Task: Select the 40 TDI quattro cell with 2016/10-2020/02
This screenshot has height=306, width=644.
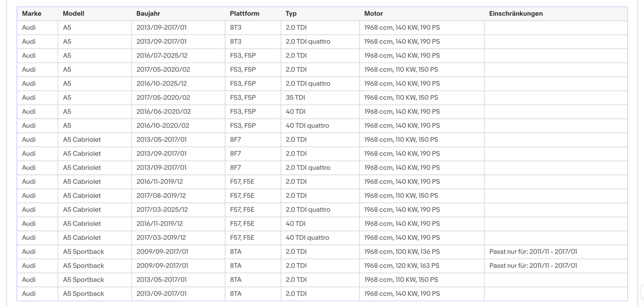Action: click(320, 126)
